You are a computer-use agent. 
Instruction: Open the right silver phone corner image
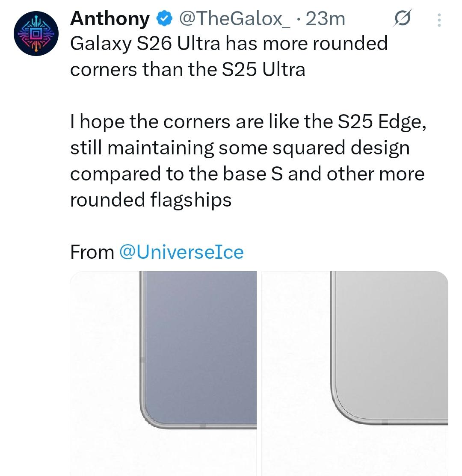(355, 373)
